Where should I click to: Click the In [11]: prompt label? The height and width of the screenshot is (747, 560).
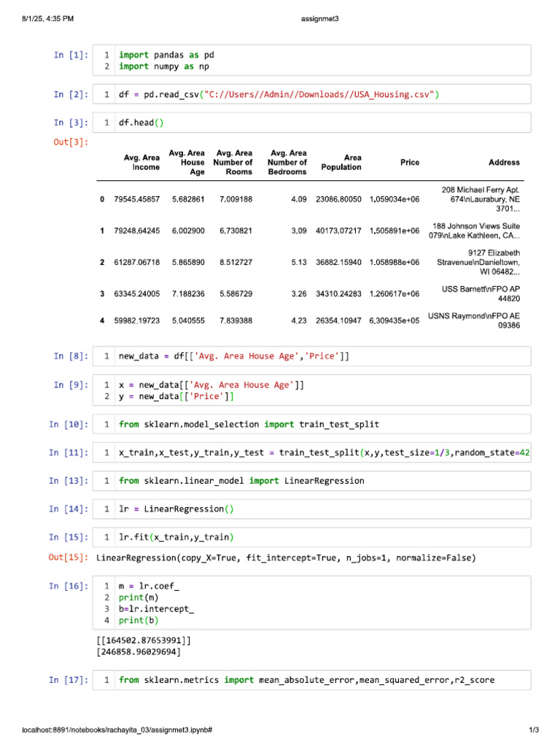(x=69, y=452)
